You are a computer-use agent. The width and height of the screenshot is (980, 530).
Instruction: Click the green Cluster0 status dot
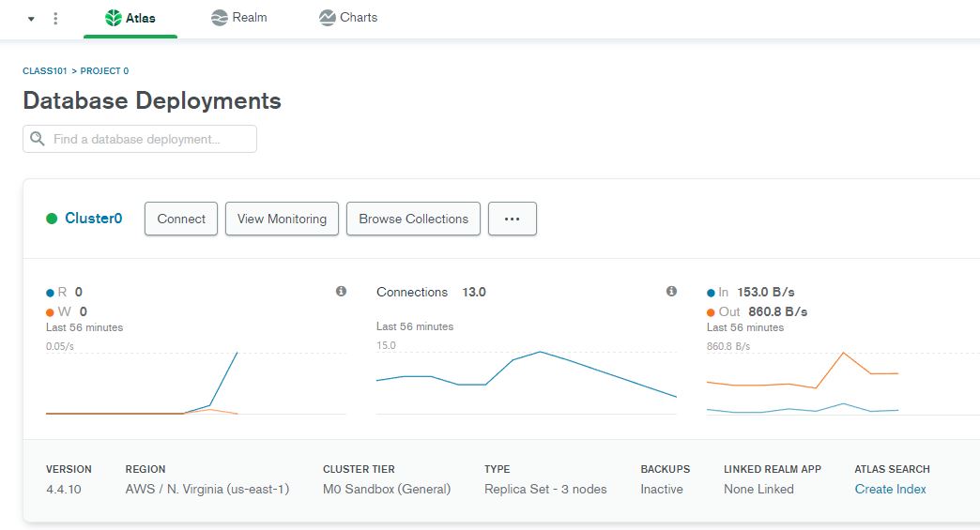tap(52, 219)
